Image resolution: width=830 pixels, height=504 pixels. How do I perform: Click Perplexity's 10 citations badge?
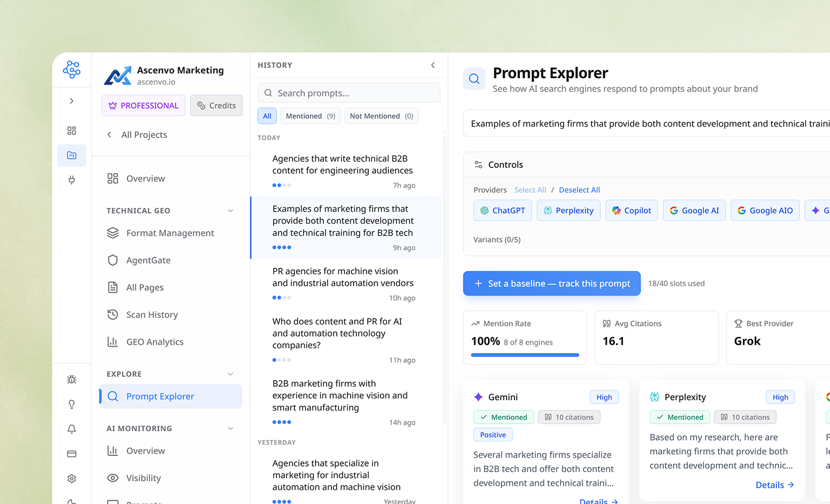745,417
